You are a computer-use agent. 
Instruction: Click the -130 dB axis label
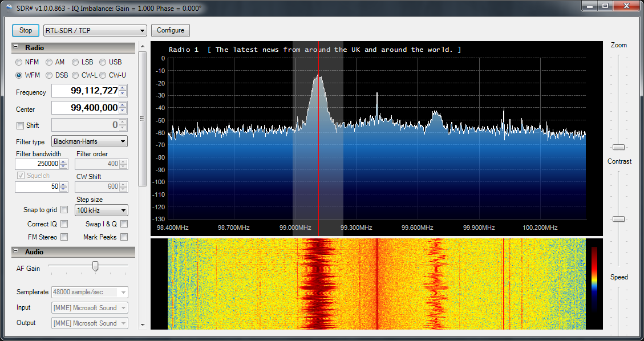tap(159, 219)
